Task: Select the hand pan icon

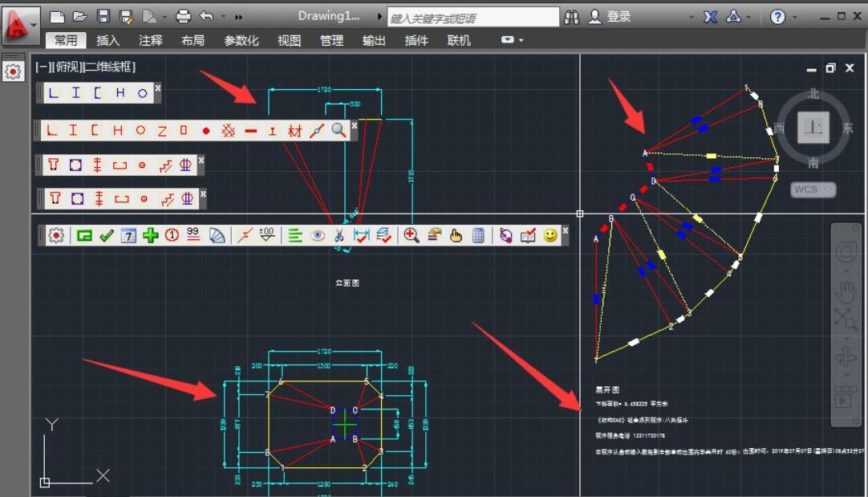Action: (x=456, y=235)
